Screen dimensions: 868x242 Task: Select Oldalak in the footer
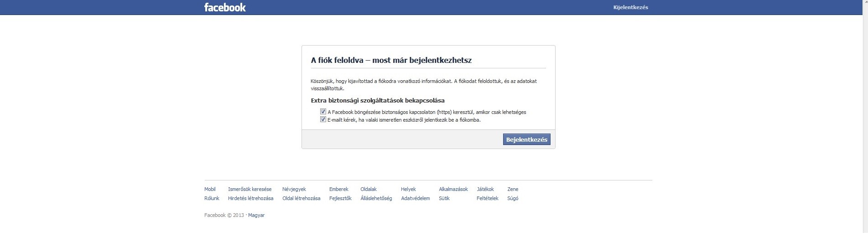coord(368,189)
